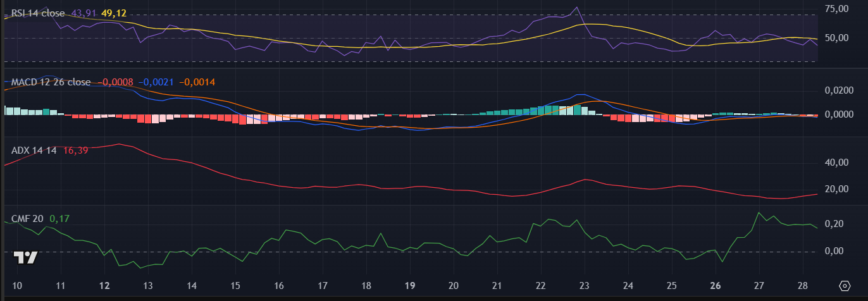Image resolution: width=868 pixels, height=301 pixels.
Task: Click the ADX value 16,39
Action: coord(75,150)
